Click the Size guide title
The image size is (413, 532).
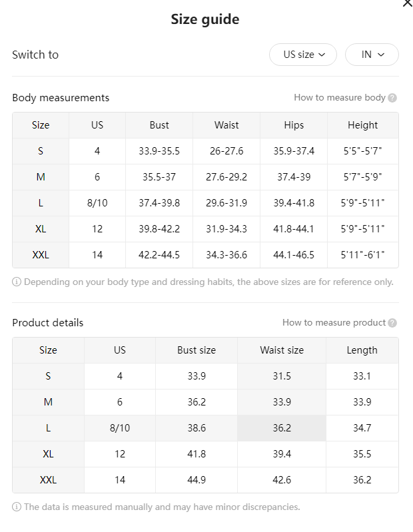[x=205, y=19]
